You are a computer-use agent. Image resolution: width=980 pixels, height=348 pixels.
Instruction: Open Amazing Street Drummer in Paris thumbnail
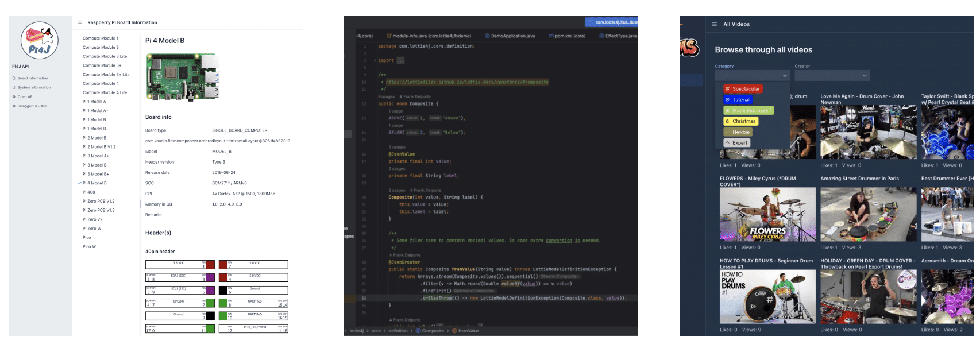[869, 214]
